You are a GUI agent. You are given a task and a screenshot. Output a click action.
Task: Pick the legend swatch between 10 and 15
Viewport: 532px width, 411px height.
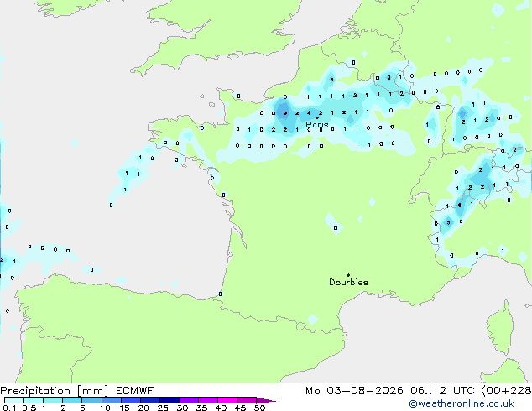pos(111,400)
